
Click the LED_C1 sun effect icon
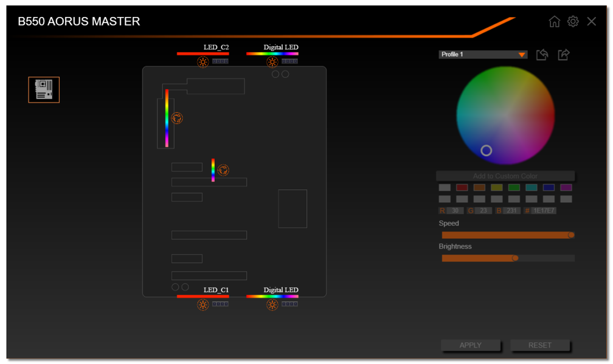pos(203,304)
